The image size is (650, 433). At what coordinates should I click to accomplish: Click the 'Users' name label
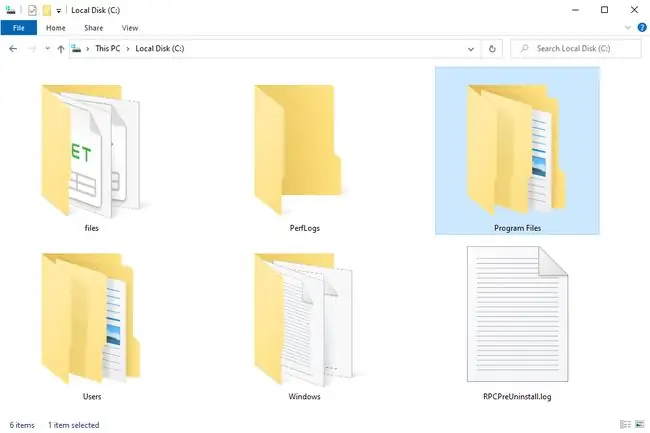[92, 397]
